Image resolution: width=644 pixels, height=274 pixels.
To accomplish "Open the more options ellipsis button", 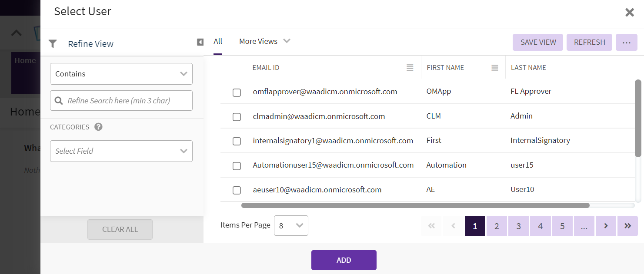I will coord(626,43).
